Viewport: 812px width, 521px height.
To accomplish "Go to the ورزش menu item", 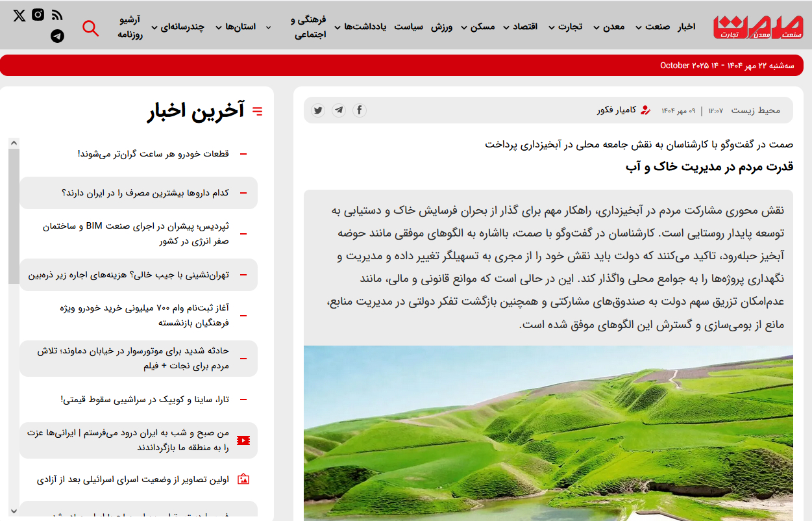I will pos(441,27).
